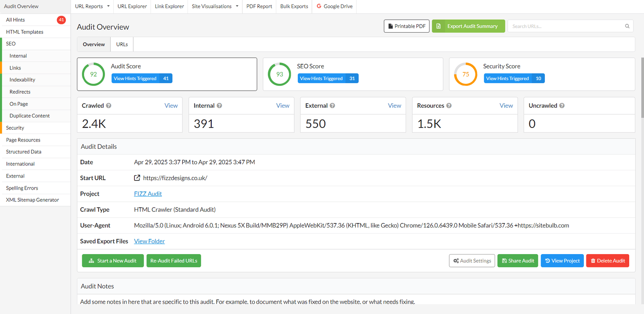Open Google Drive integration
Screen dimensions: 644x314
coord(335,6)
